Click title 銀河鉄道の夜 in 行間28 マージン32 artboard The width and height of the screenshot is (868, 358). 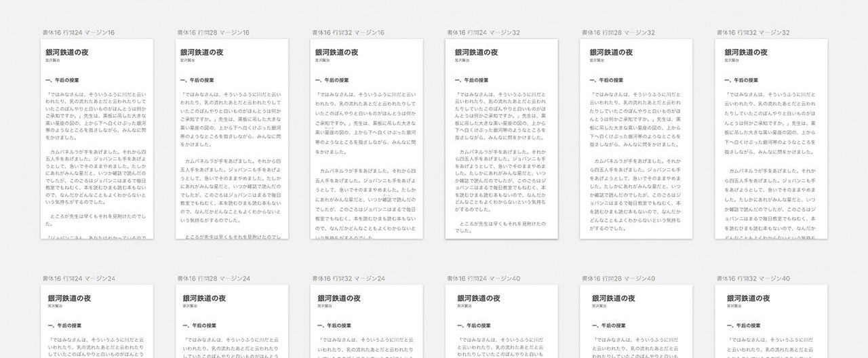[611, 52]
